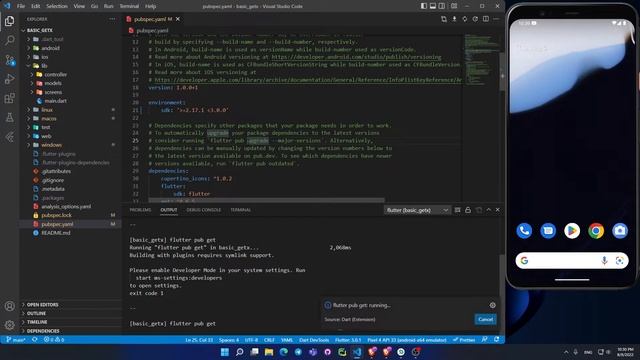Image resolution: width=640 pixels, height=360 pixels.
Task: Open editor more actions ellipsis
Action: point(496,19)
